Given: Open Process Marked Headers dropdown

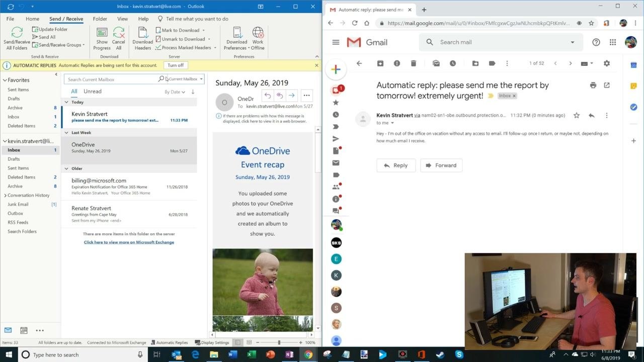Looking at the screenshot, I should coord(186,48).
